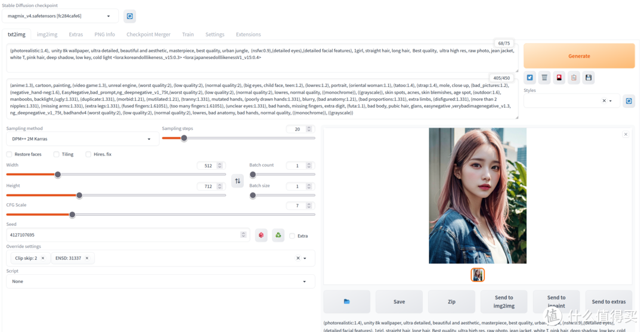
Task: Open the PNG Info tab
Action: coord(104,35)
